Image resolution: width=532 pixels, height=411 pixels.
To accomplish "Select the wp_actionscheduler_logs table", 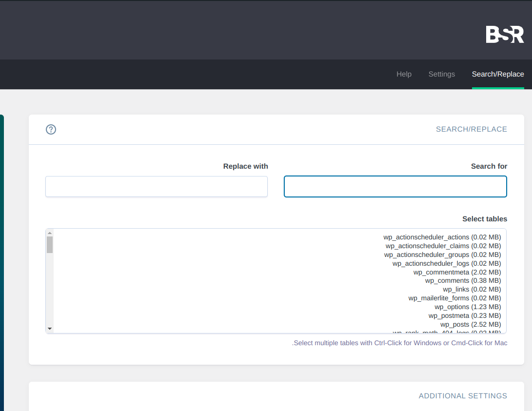I will (446, 264).
